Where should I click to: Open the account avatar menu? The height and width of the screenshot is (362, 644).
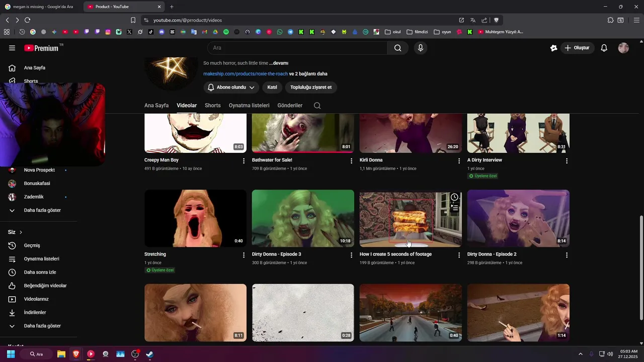point(623,48)
